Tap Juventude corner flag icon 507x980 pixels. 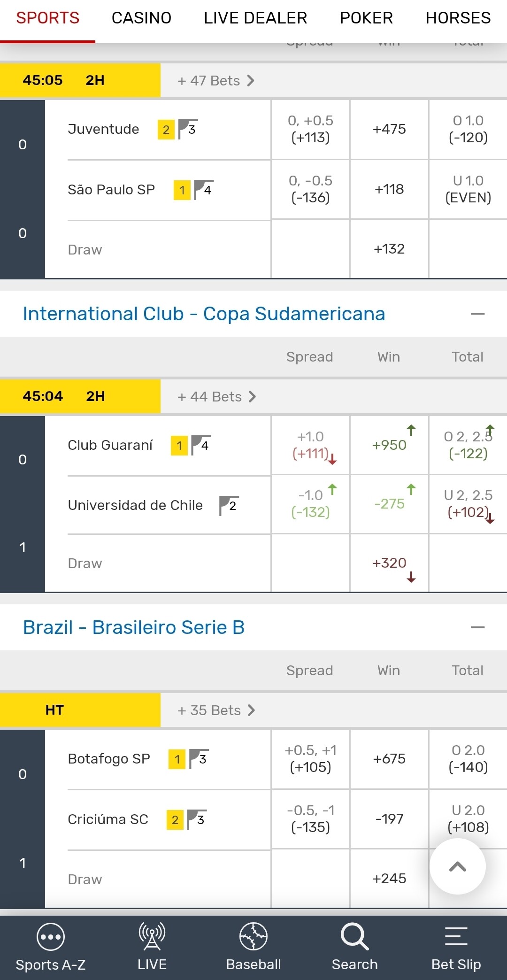(x=188, y=129)
